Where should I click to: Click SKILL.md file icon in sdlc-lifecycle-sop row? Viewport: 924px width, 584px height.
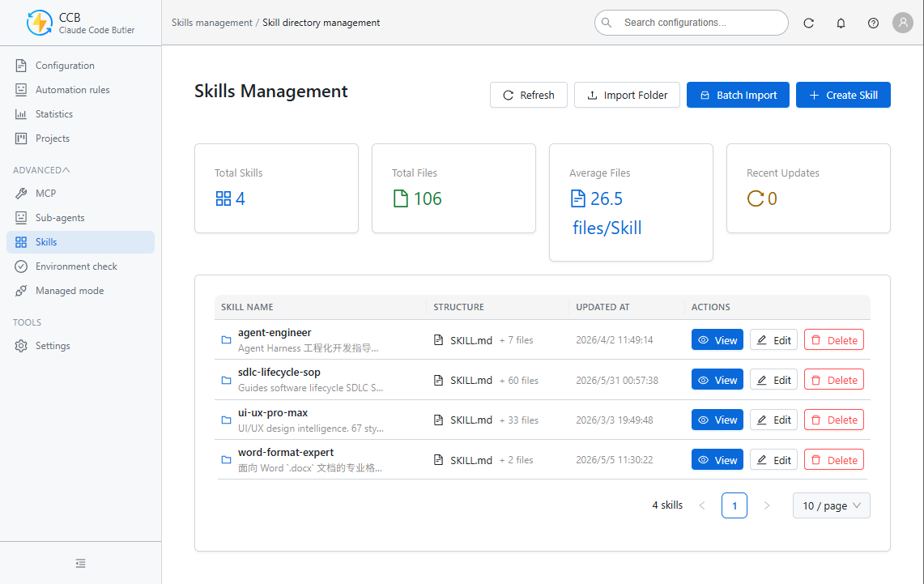[438, 380]
